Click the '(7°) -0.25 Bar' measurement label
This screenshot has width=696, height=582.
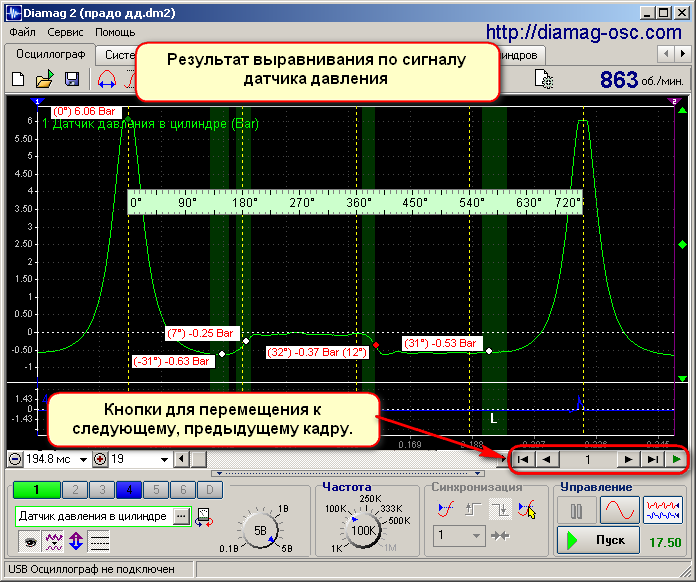(x=202, y=333)
